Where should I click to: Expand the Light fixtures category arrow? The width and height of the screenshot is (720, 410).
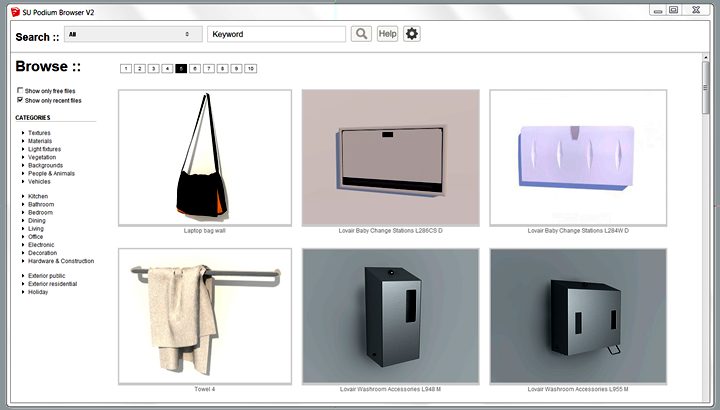[x=23, y=149]
